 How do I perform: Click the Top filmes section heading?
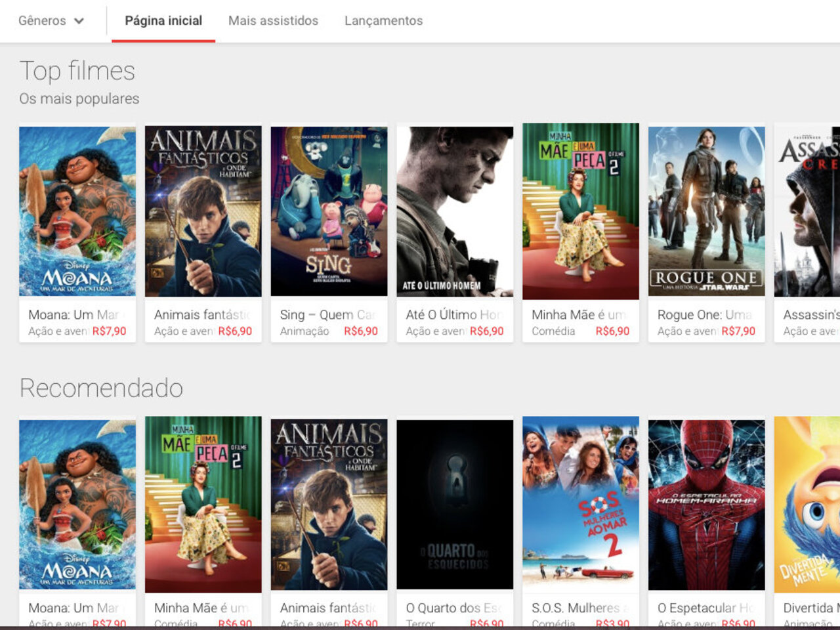pos(77,71)
